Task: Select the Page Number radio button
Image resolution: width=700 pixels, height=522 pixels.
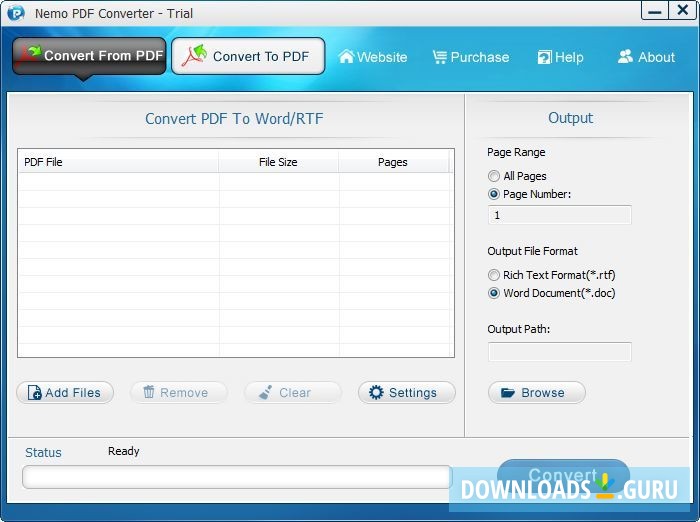Action: tap(494, 194)
